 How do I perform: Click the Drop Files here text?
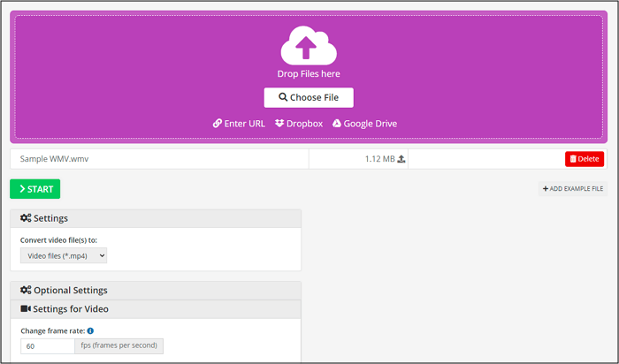(x=309, y=74)
